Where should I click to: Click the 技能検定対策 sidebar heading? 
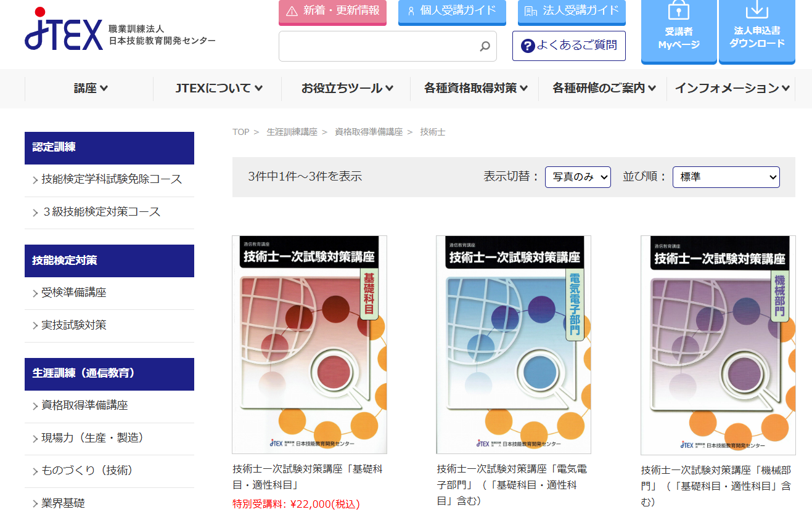[x=109, y=261]
